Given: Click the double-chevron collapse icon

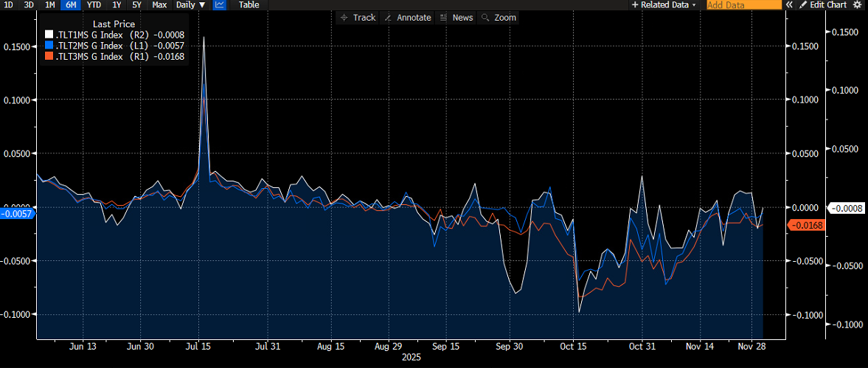Looking at the screenshot, I should click(x=789, y=4).
